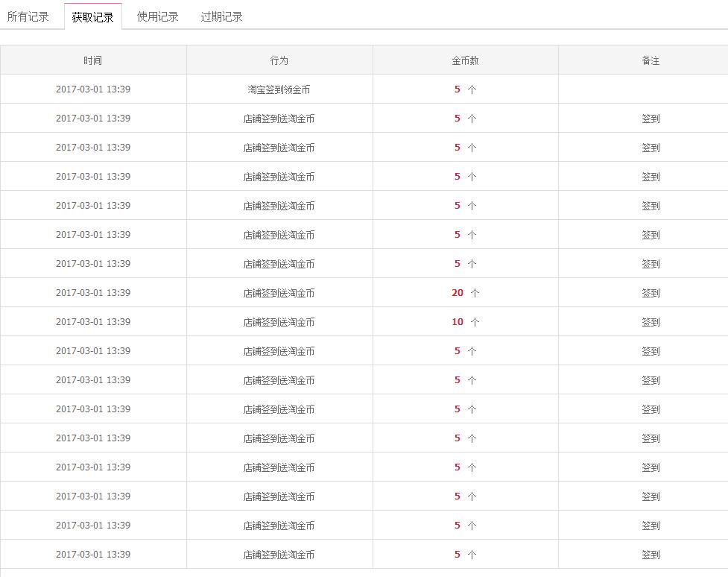Image resolution: width=728 pixels, height=577 pixels.
Task: Click the 时间 column header
Action: (93, 60)
